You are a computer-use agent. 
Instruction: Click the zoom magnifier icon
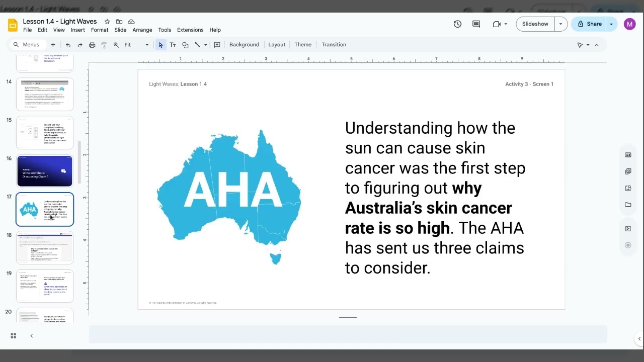pos(116,45)
